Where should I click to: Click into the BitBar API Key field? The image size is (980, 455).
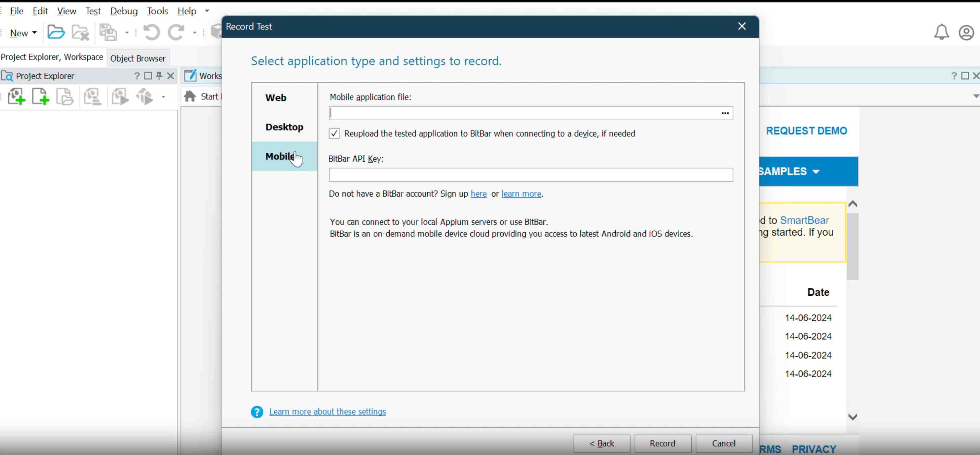point(530,175)
